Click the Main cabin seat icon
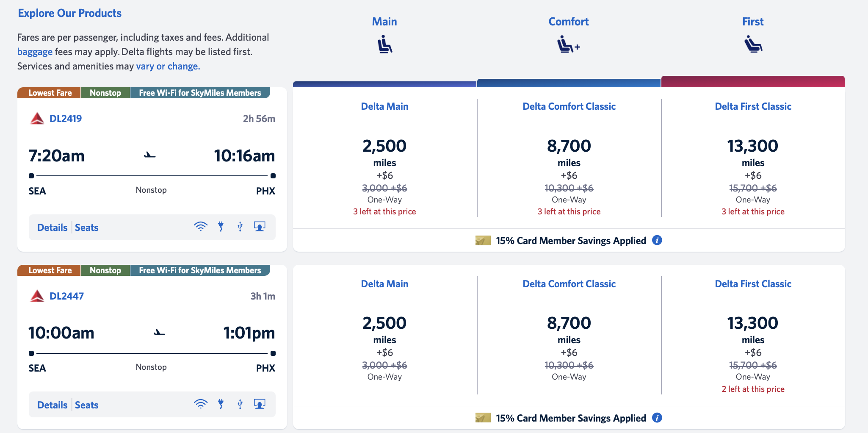868x433 pixels. (384, 44)
